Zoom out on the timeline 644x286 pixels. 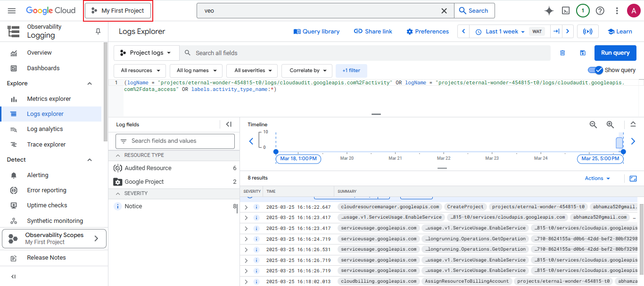click(x=593, y=124)
